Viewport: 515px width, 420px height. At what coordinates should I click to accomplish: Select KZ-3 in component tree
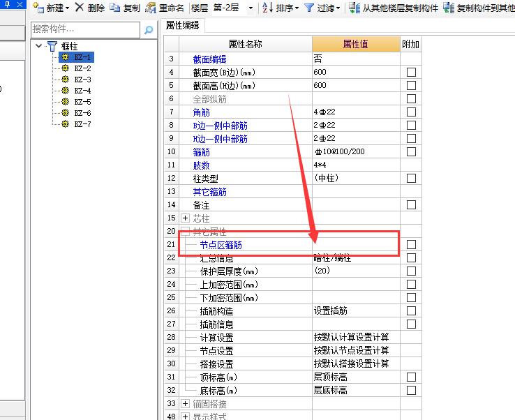tap(83, 80)
